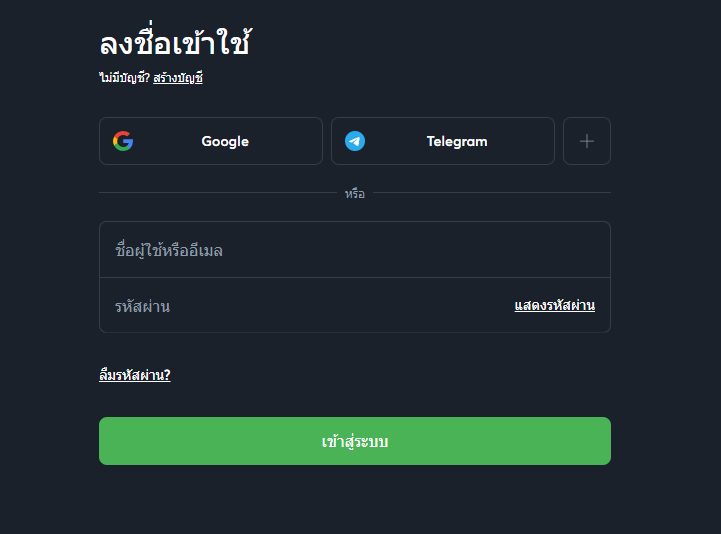721x534 pixels.
Task: Expand more sign-in options with plus icon
Action: pyautogui.click(x=587, y=141)
